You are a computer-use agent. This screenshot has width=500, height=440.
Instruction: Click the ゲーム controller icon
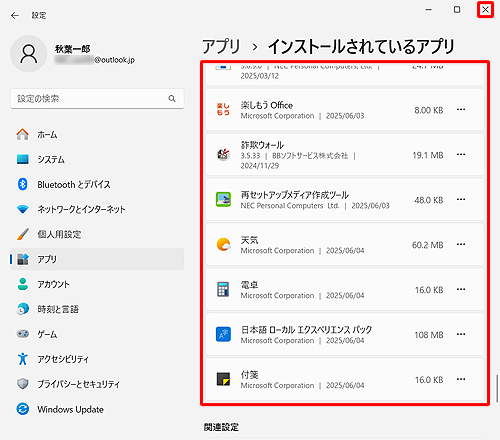pyautogui.click(x=23, y=334)
